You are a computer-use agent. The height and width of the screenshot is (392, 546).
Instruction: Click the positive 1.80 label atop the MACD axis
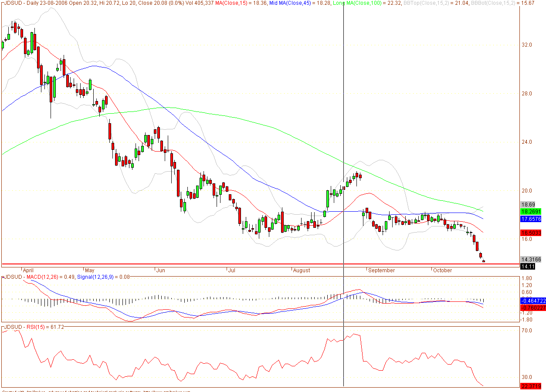tap(527, 278)
